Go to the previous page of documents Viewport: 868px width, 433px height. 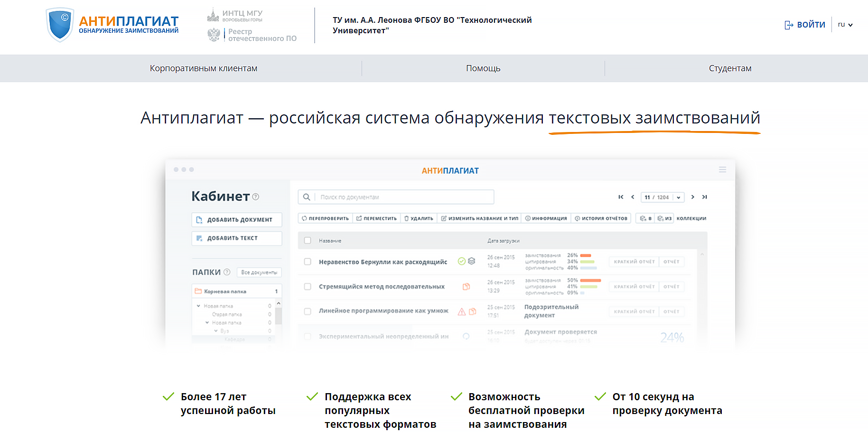[632, 197]
